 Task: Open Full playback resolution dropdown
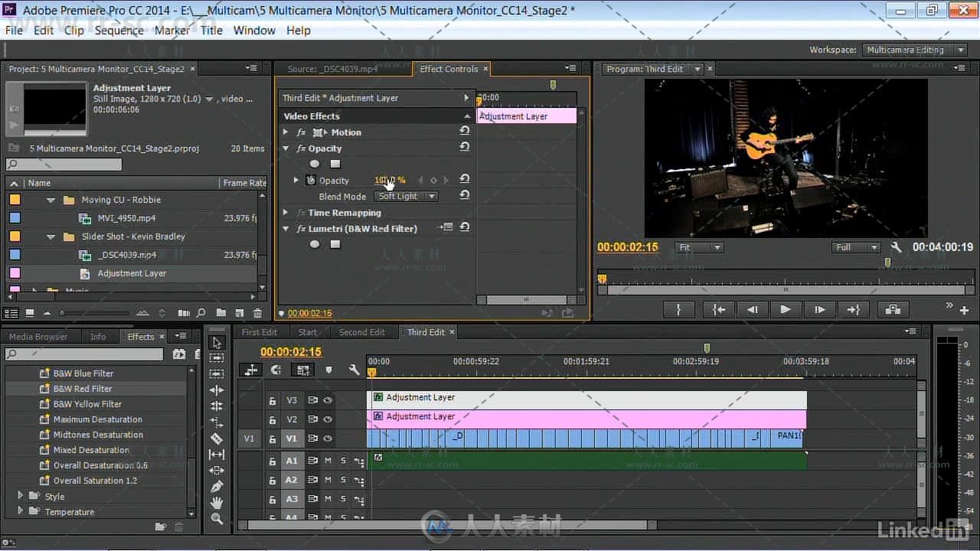pos(857,247)
